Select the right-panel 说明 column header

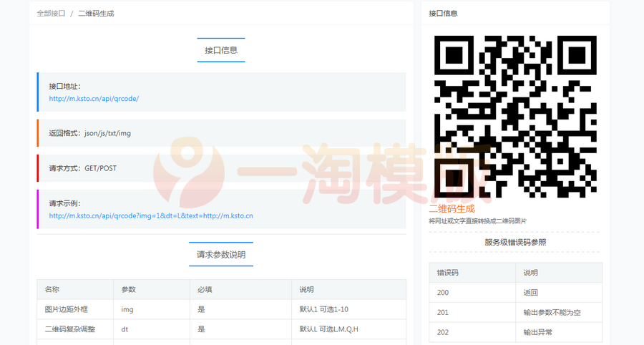pyautogui.click(x=559, y=273)
